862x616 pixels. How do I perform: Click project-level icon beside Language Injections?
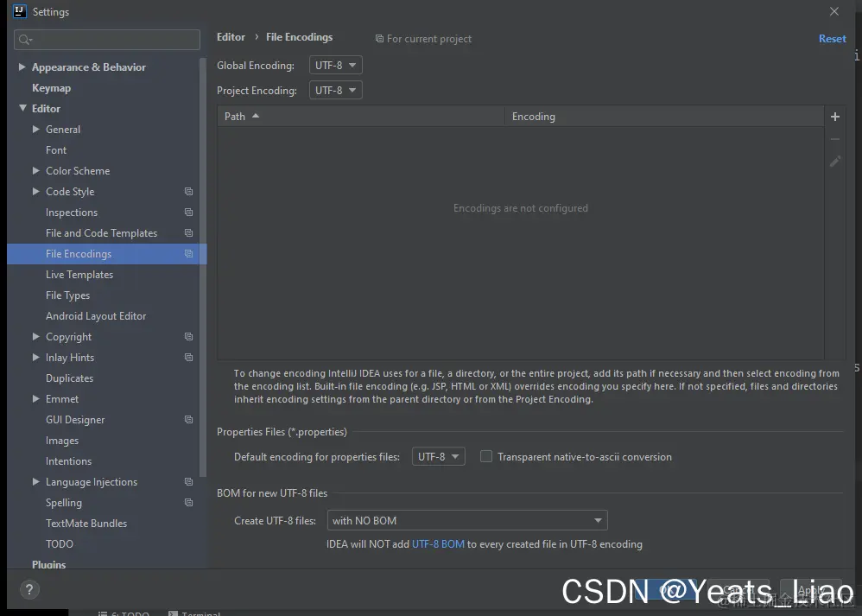pyautogui.click(x=188, y=482)
